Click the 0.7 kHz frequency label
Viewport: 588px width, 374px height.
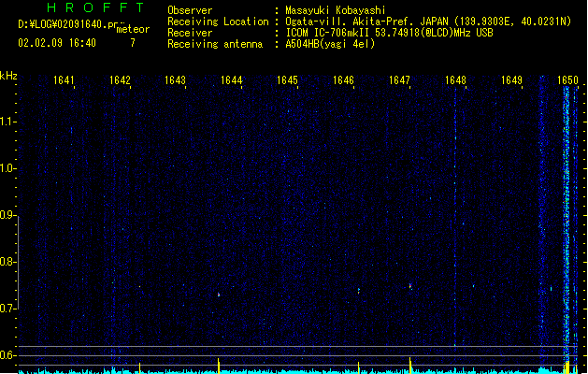click(7, 309)
